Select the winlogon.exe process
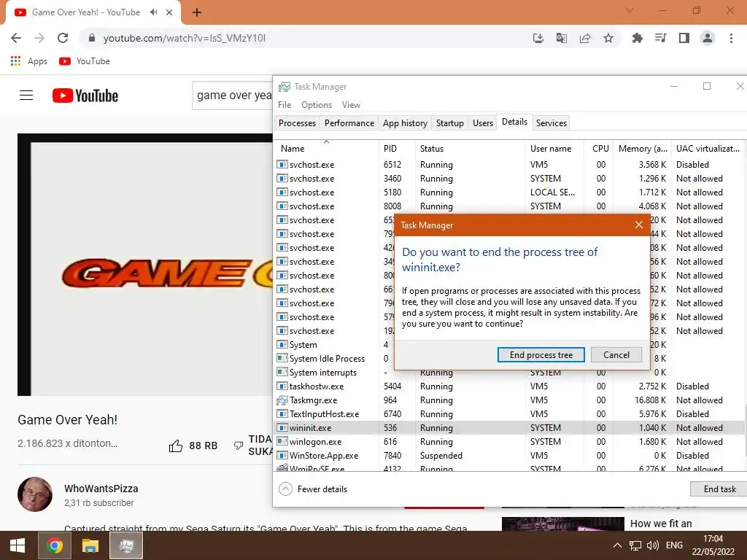 click(x=508, y=441)
